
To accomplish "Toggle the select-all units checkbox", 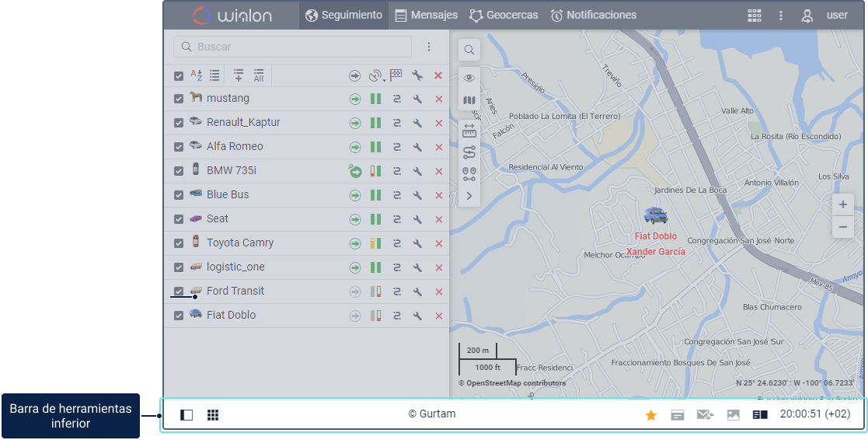I will [178, 76].
